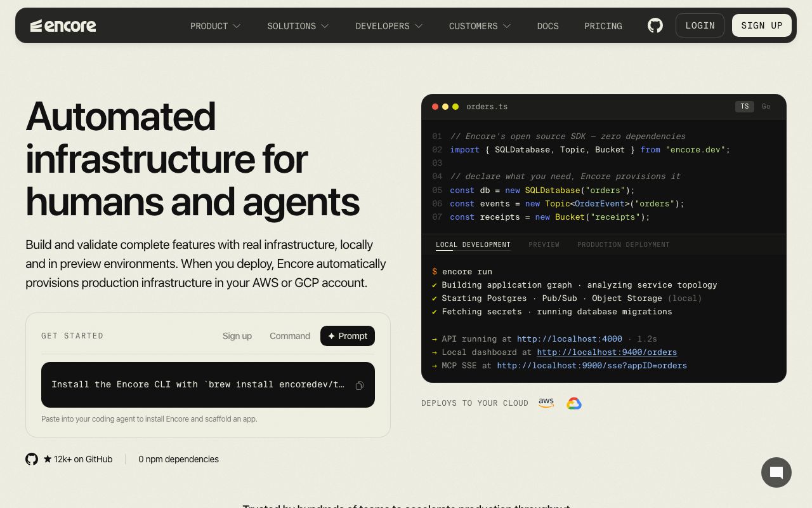Click the "Paste into your coding agent" hint
The height and width of the screenshot is (508, 812).
coord(149,419)
